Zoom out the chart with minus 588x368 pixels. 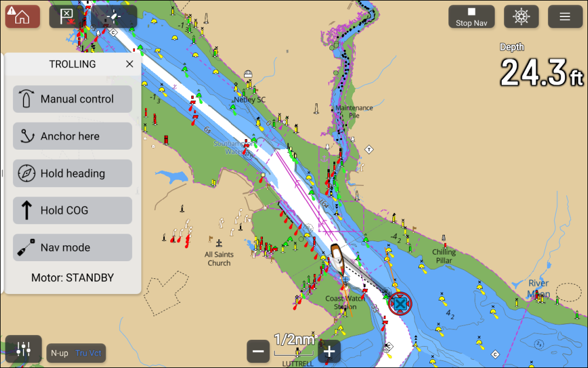(x=258, y=351)
